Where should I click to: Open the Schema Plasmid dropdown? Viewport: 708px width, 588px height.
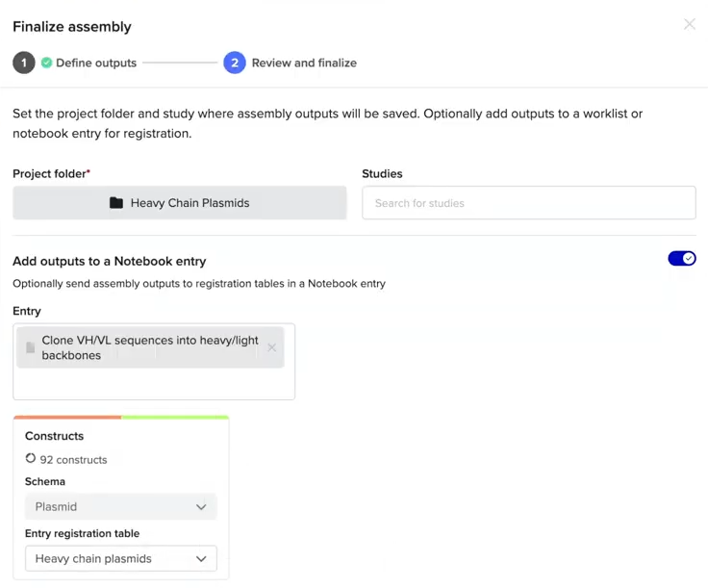tap(120, 506)
